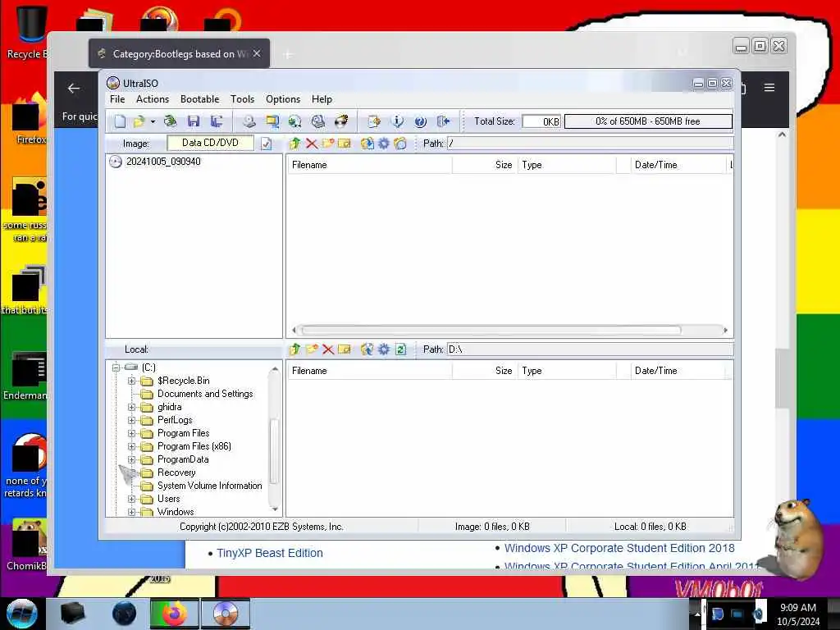This screenshot has width=840, height=630.
Task: Click the New blank image icon
Action: (120, 121)
